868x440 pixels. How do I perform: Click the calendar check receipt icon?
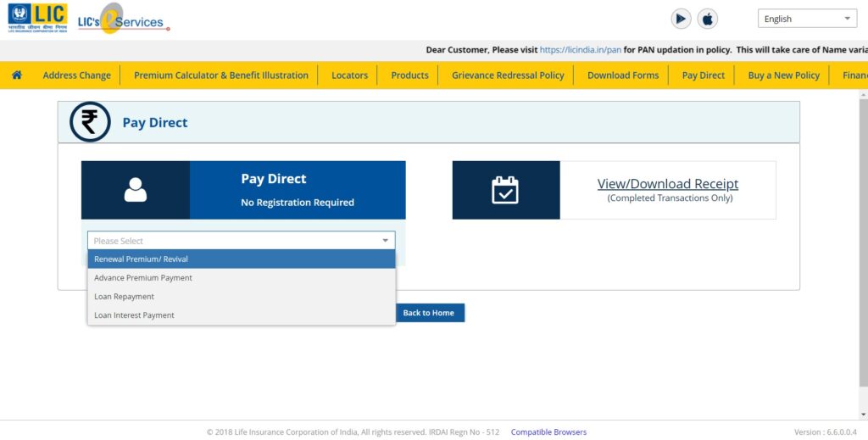pos(505,190)
